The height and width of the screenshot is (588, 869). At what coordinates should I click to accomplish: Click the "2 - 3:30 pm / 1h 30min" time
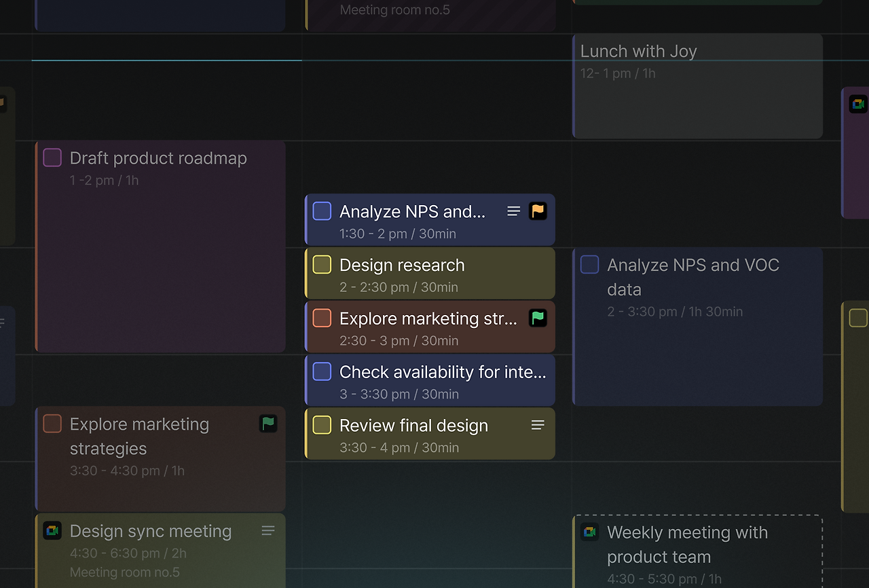point(675,312)
